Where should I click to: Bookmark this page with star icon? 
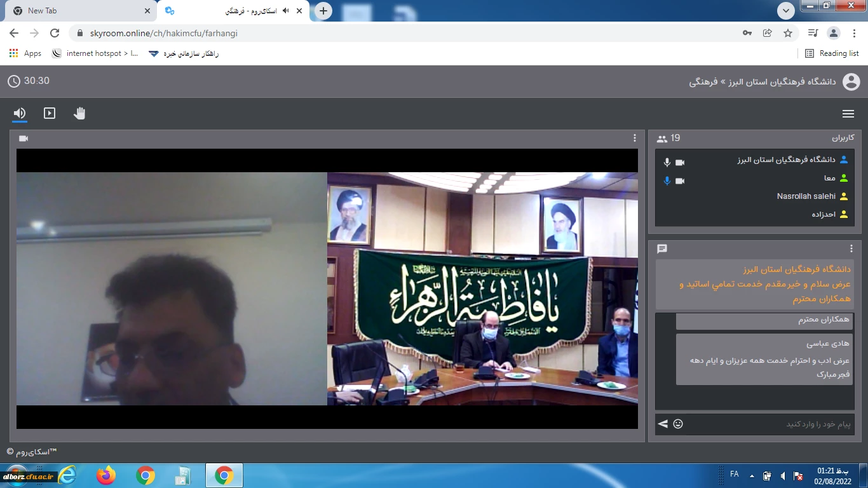788,33
